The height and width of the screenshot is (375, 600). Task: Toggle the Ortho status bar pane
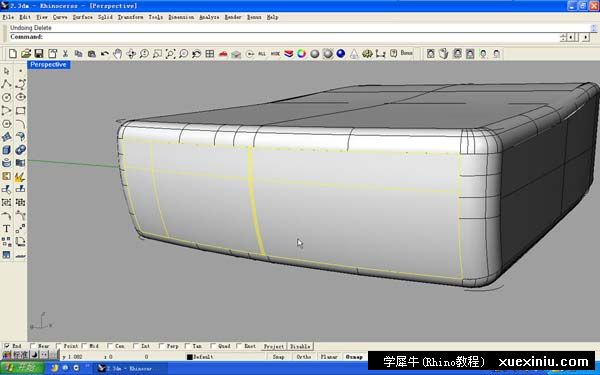pos(304,357)
